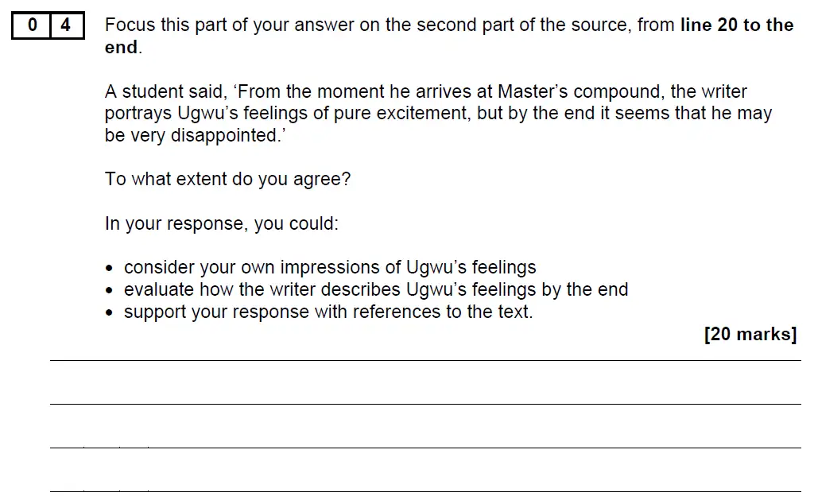818x504 pixels.
Task: Click the 'In your response, you could:' line
Action: [x=222, y=223]
